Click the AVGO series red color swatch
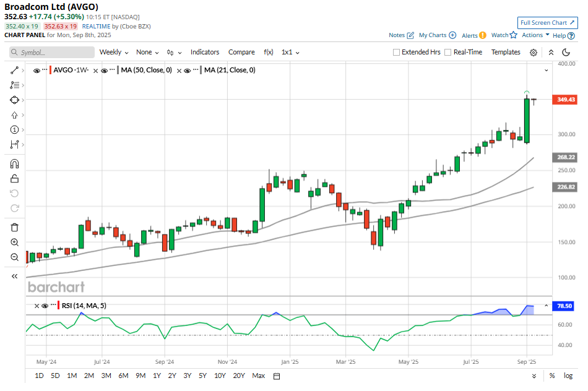The height and width of the screenshot is (391, 588). click(51, 70)
